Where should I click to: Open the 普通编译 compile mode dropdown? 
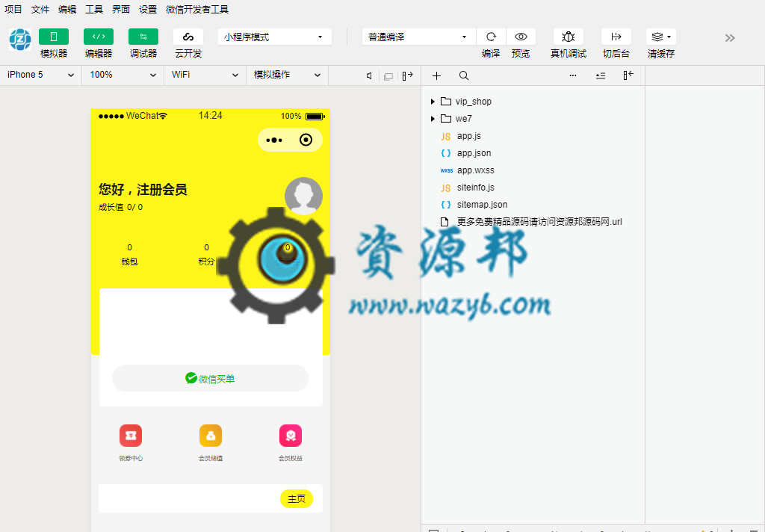click(419, 37)
